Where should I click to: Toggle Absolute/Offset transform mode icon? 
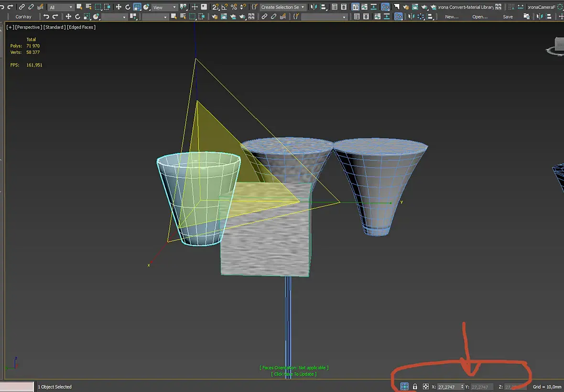[x=425, y=386]
